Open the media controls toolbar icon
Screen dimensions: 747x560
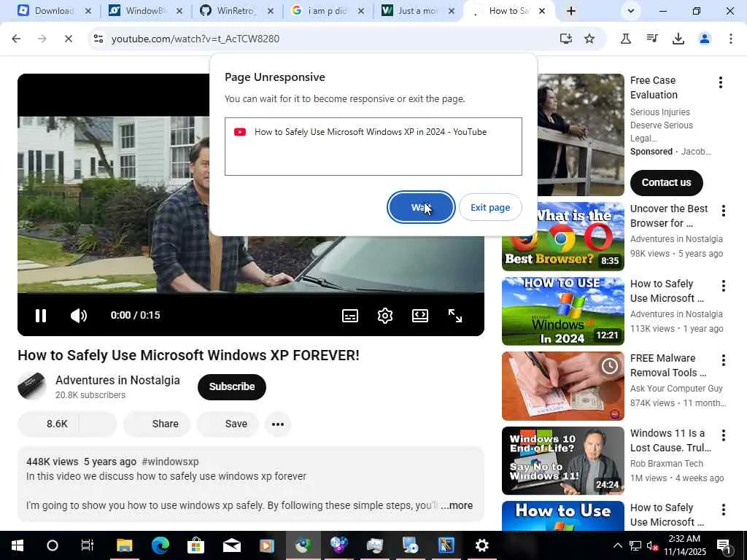(651, 39)
